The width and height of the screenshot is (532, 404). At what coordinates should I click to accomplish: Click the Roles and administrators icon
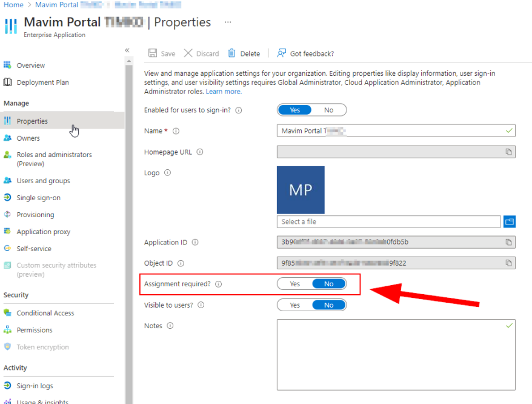pyautogui.click(x=7, y=155)
